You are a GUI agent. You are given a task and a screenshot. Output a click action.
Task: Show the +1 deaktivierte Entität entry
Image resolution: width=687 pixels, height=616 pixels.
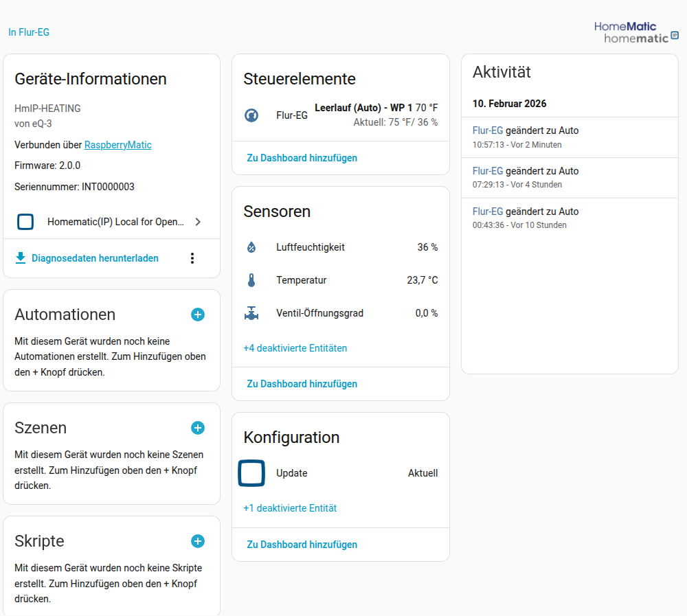(x=290, y=508)
